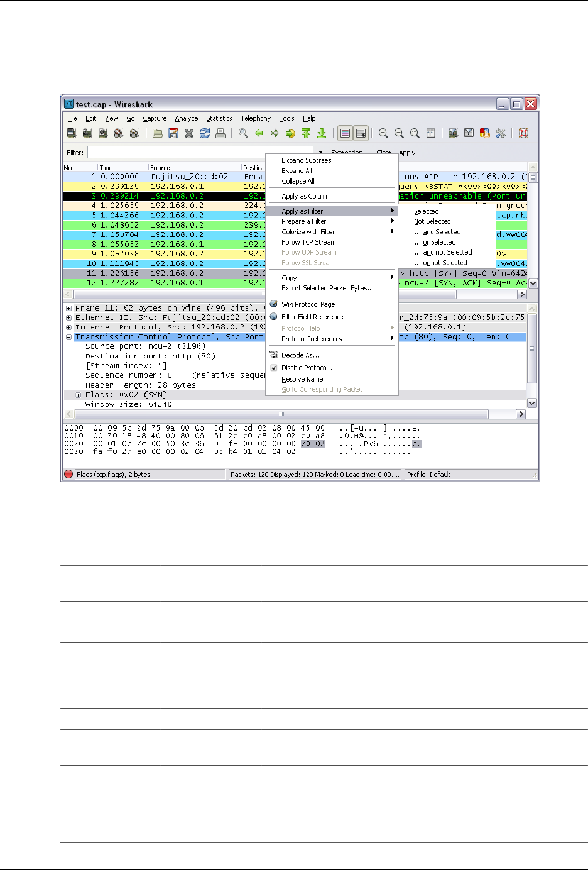
Task: Click the Apply filter button
Action: (x=407, y=153)
